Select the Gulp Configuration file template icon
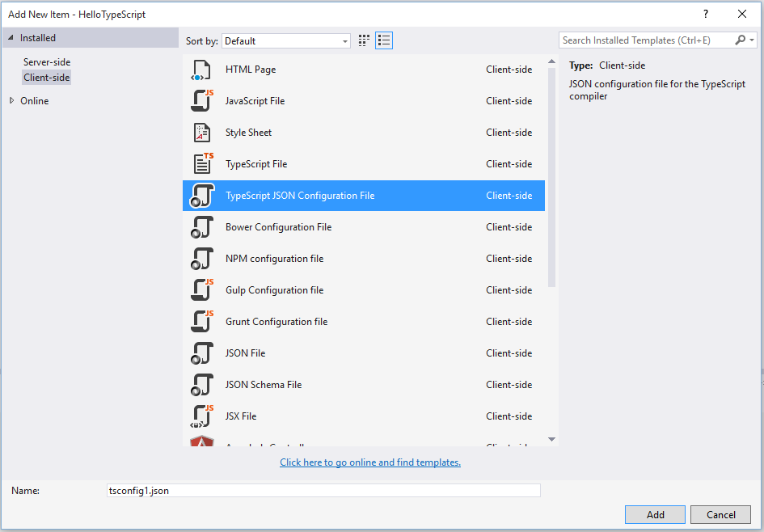The width and height of the screenshot is (764, 532). (200, 290)
